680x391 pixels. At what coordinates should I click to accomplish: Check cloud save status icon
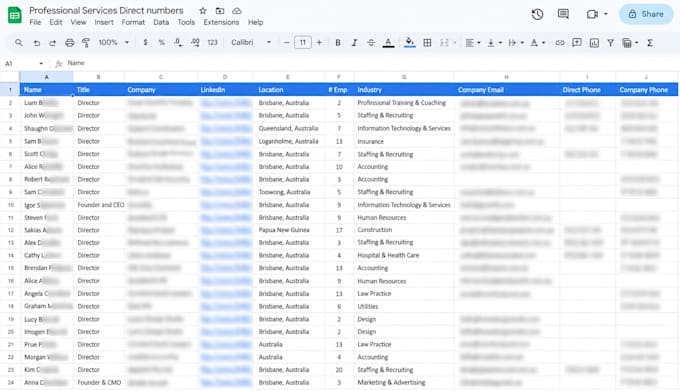pyautogui.click(x=237, y=11)
